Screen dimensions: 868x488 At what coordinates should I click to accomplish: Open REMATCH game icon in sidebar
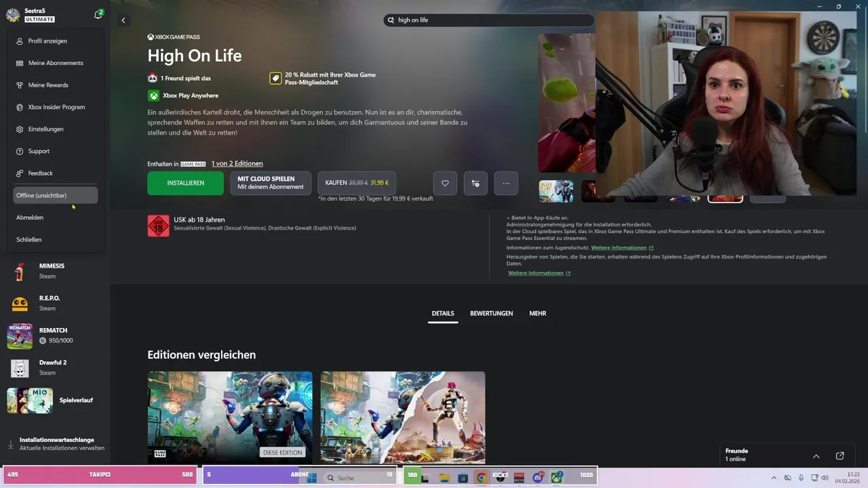point(20,335)
